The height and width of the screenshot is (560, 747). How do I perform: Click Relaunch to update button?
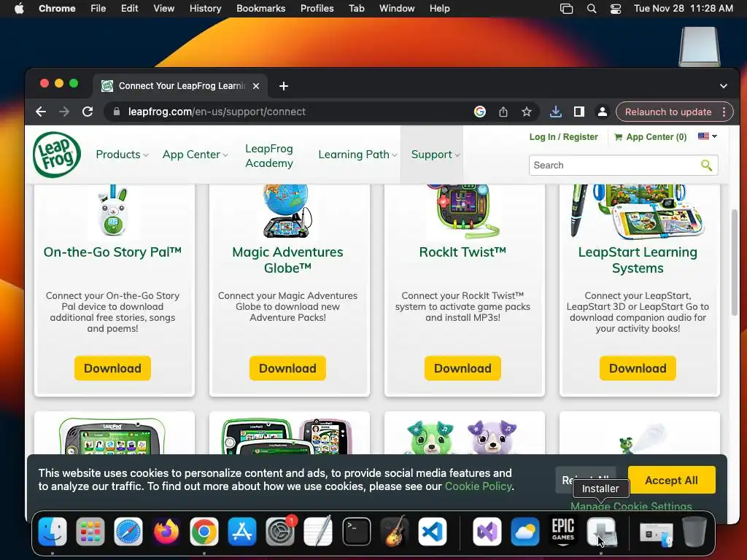point(668,112)
